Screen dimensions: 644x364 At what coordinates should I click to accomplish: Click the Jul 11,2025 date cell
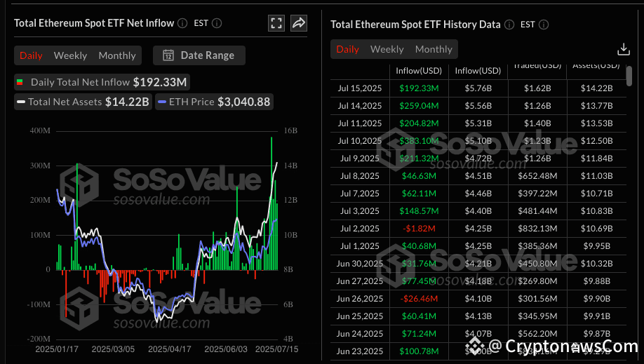(x=360, y=123)
